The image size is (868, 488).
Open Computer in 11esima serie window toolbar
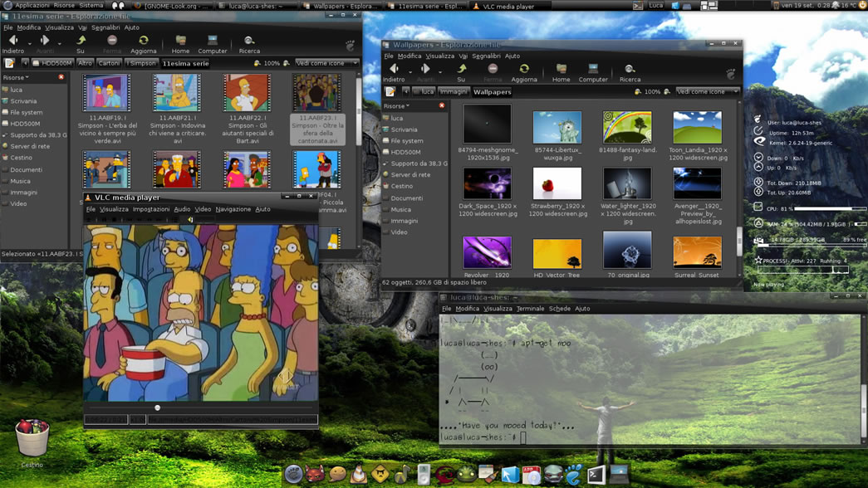[213, 44]
